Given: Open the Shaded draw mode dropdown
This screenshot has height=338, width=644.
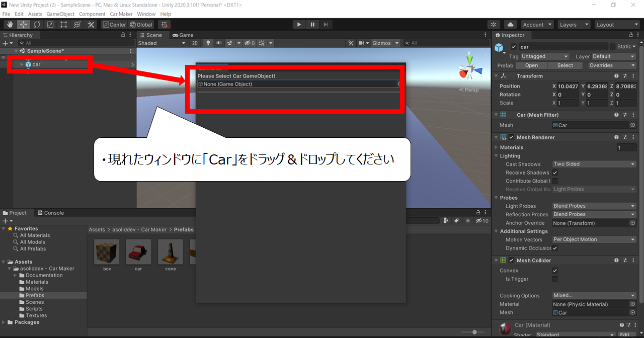Looking at the screenshot, I should (162, 43).
